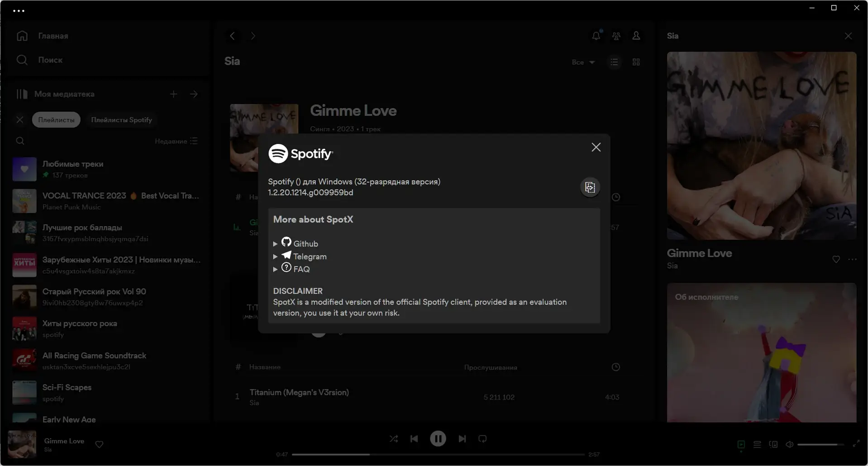Click the player bar album thumbnail

click(22, 444)
